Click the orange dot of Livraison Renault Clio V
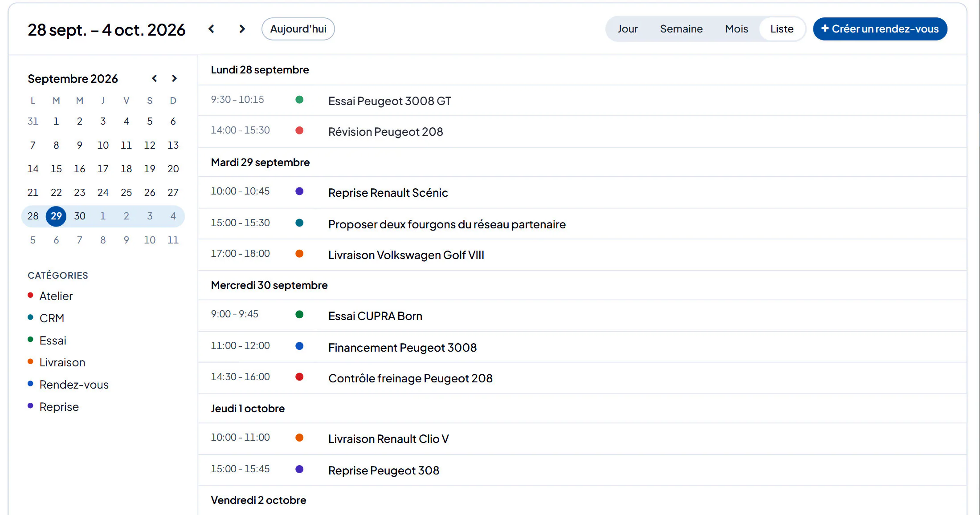980x515 pixels. pyautogui.click(x=299, y=438)
